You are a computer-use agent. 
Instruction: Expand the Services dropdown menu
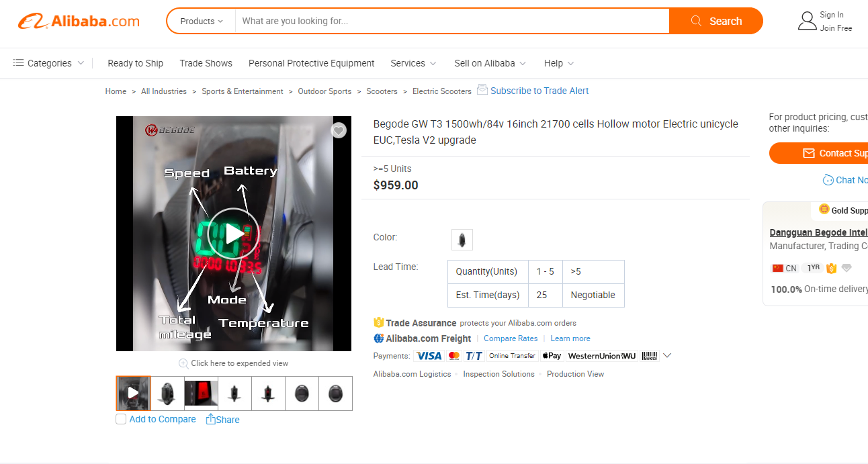click(413, 63)
